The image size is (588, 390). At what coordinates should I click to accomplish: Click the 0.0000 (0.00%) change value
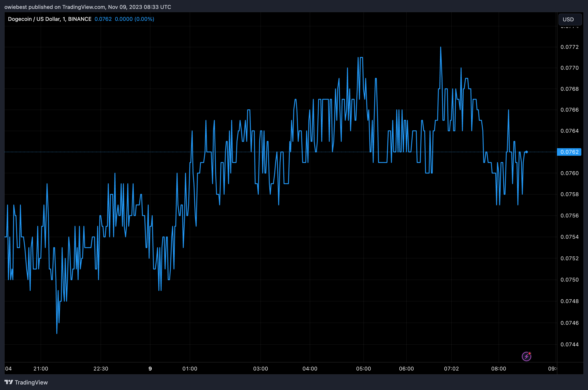pos(134,19)
